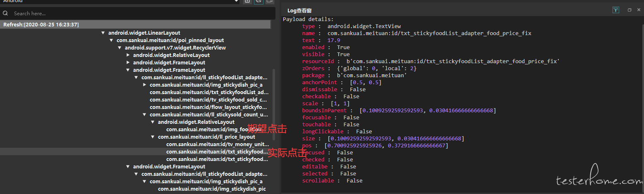Select the tv_money_unit... tree row
The image size is (644, 194).
(x=218, y=144)
